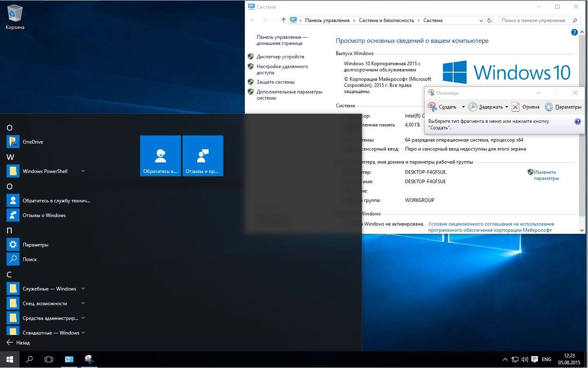Viewport: 588px width, 368px height.
Task: Open the Recycle Bin desktop icon
Action: click(15, 17)
